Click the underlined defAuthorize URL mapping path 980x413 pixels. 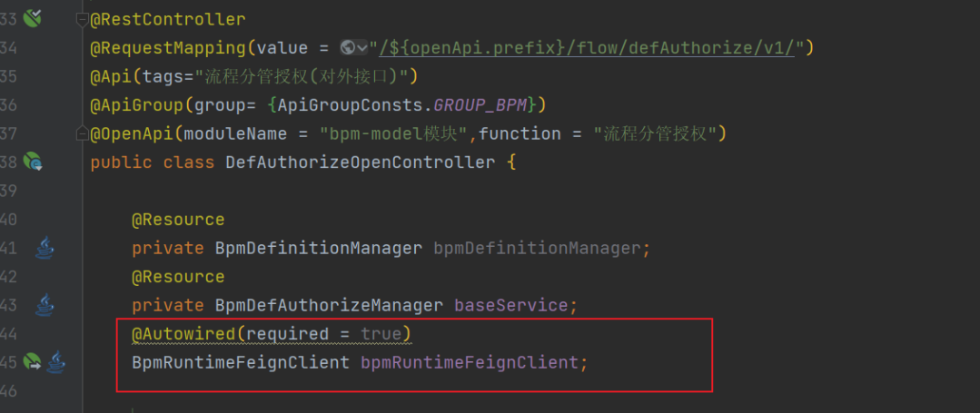pos(588,47)
